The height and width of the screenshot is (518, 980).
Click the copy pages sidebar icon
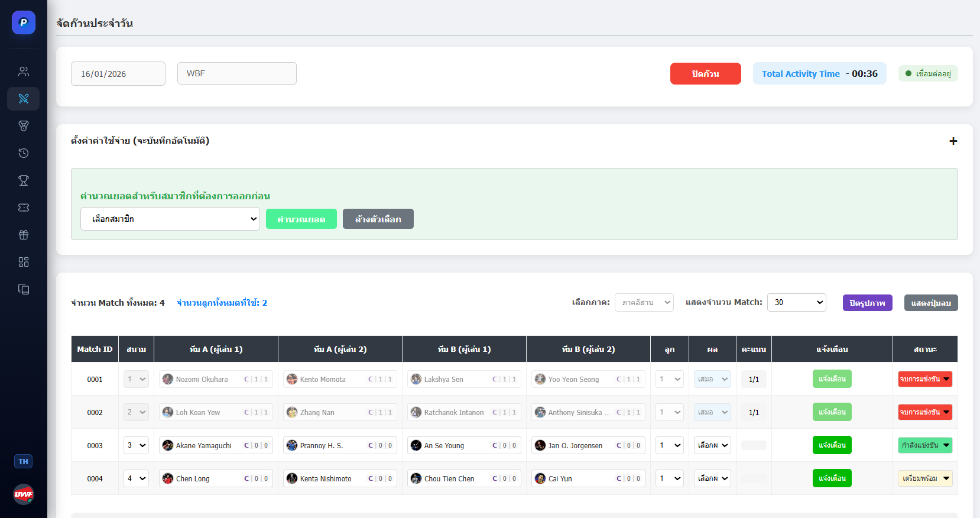click(24, 289)
